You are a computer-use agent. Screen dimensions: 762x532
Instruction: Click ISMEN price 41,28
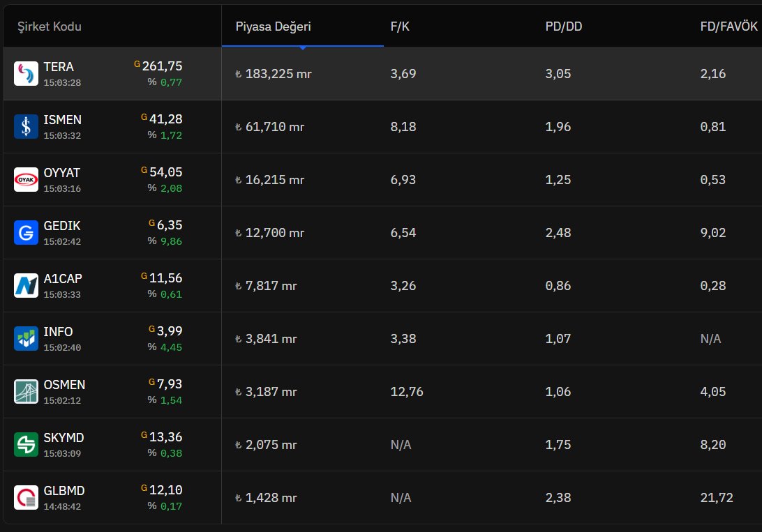coord(165,119)
